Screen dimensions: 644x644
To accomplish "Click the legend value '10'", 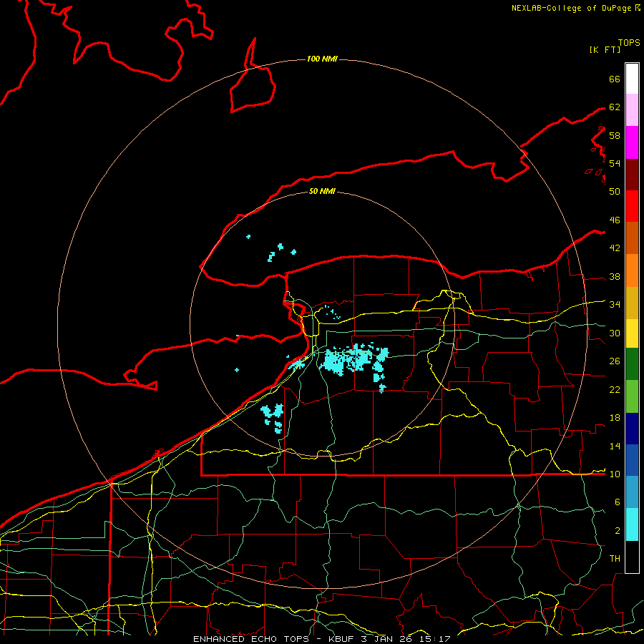I will pyautogui.click(x=615, y=474).
